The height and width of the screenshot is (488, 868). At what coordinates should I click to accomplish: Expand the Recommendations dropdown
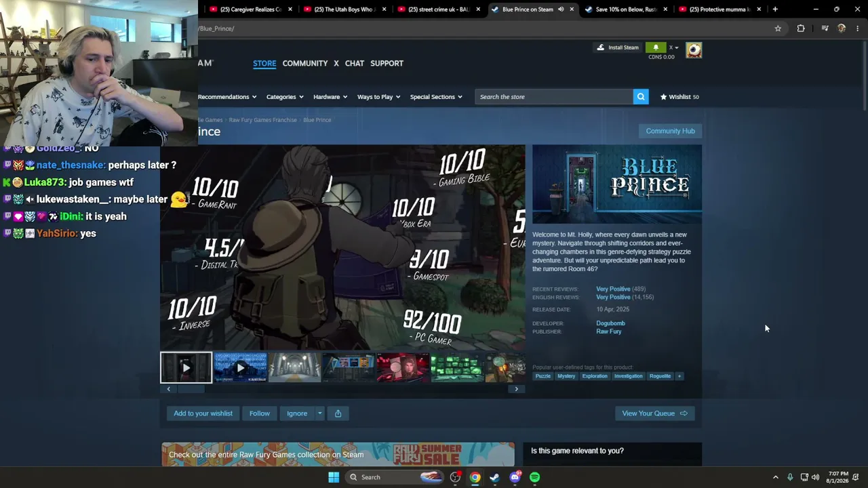[x=226, y=97]
